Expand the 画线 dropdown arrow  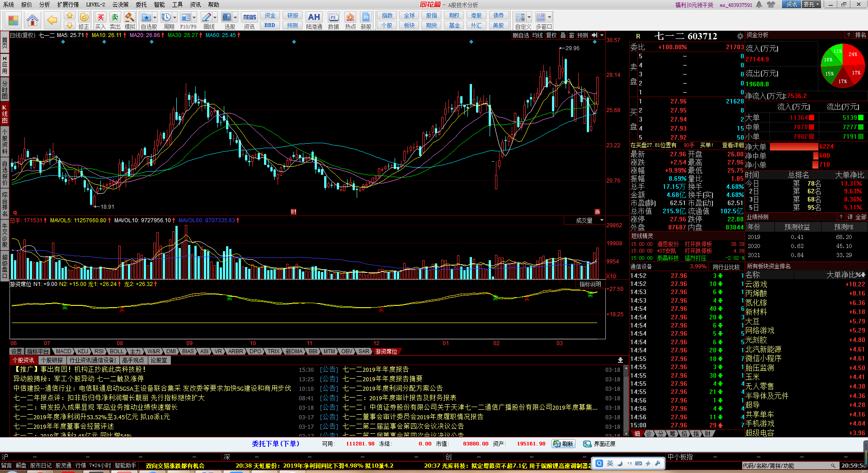[x=215, y=17]
